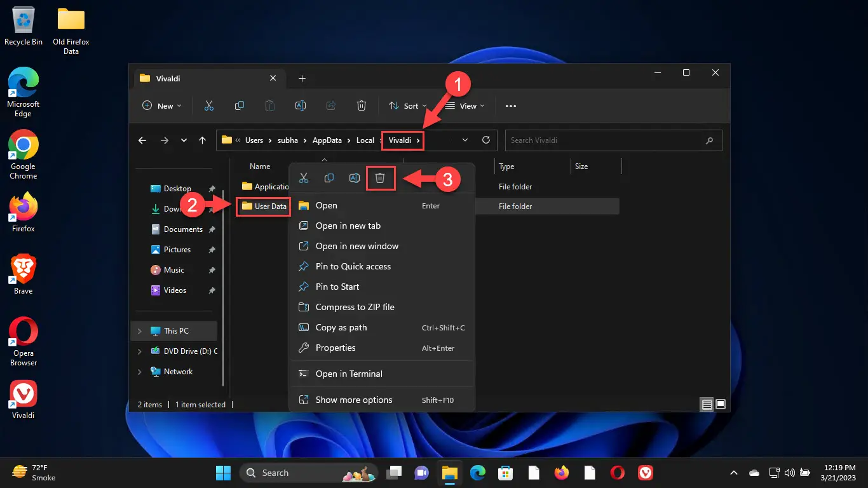This screenshot has width=868, height=488.
Task: Switch to details view layout icon
Action: [707, 404]
